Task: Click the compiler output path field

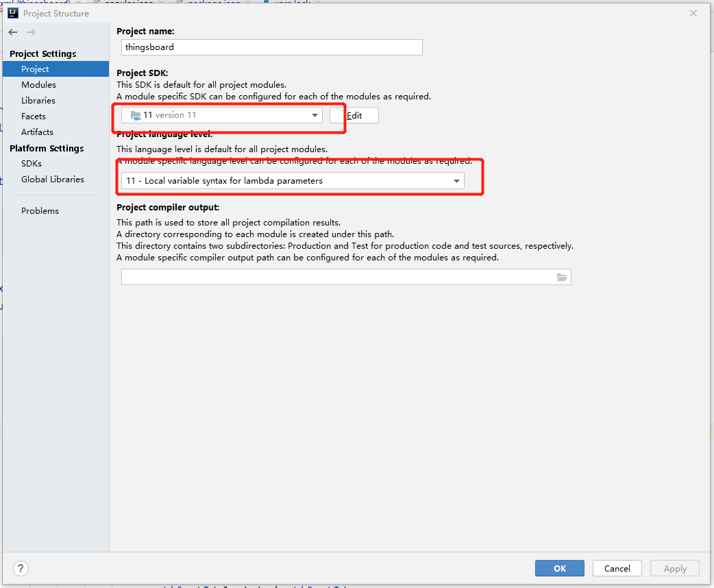Action: point(346,277)
